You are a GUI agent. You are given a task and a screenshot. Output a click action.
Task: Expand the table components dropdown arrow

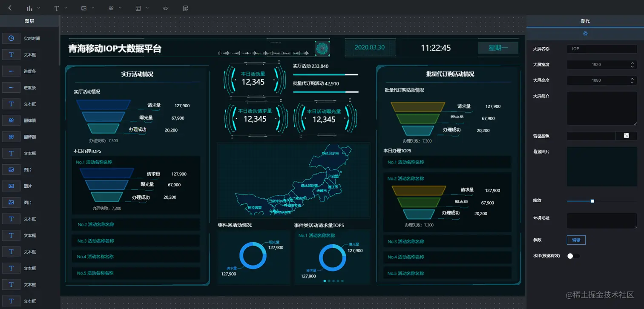click(x=147, y=8)
